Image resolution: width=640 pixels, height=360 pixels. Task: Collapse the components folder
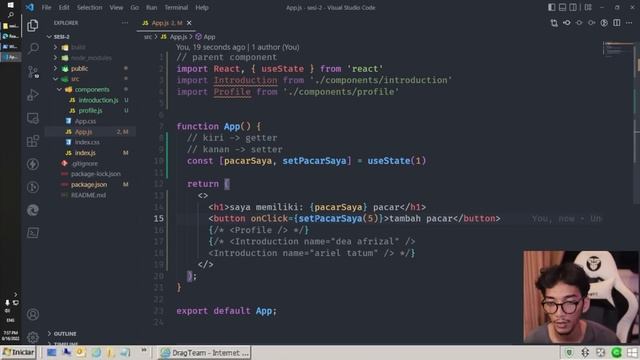pyautogui.click(x=92, y=89)
